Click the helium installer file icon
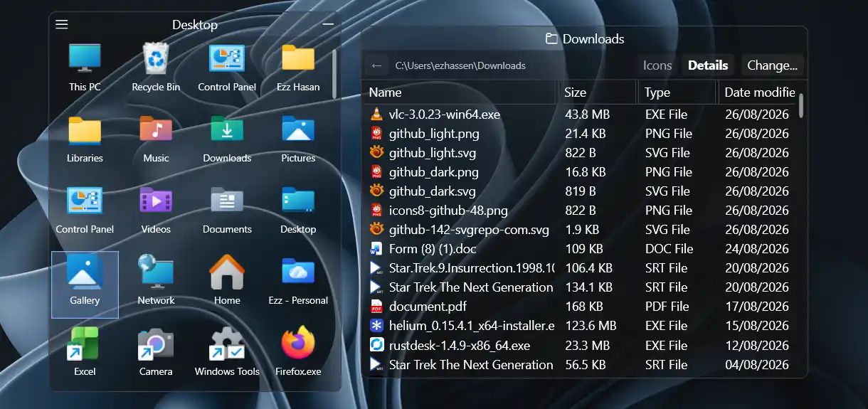The image size is (868, 409). (376, 326)
